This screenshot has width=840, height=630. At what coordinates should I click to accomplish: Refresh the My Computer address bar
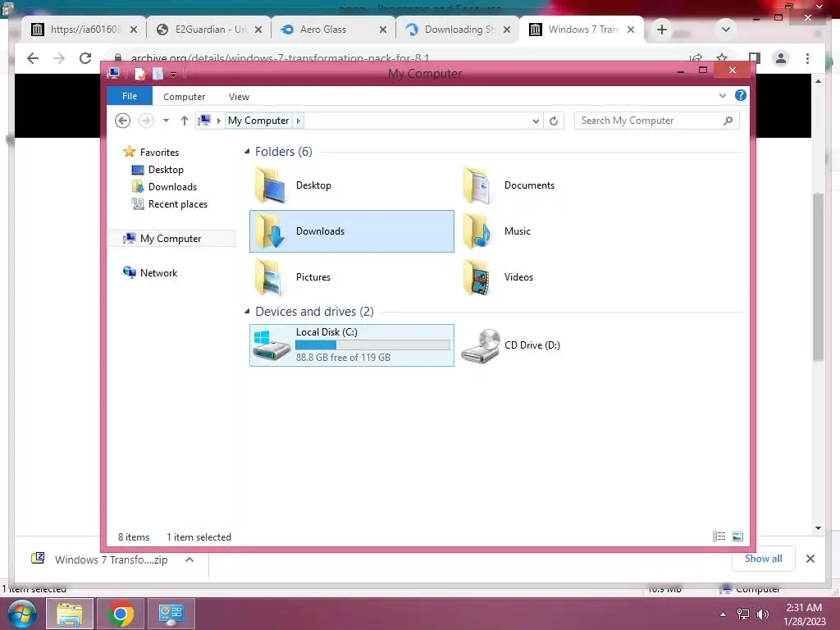(x=554, y=121)
